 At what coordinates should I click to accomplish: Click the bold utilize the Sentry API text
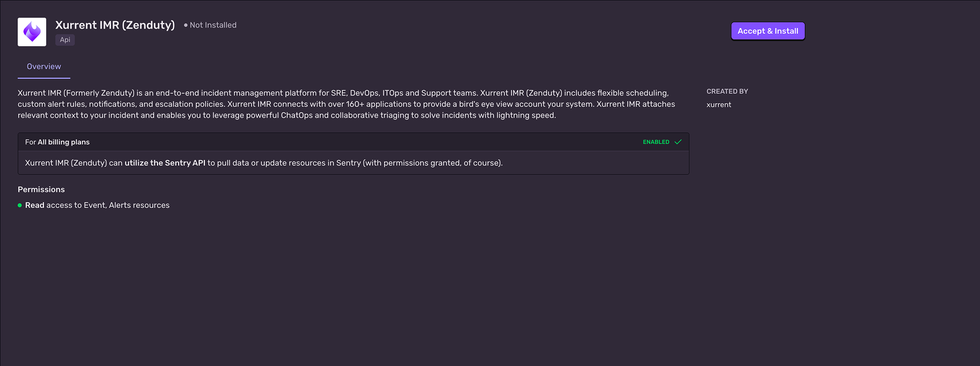[165, 163]
